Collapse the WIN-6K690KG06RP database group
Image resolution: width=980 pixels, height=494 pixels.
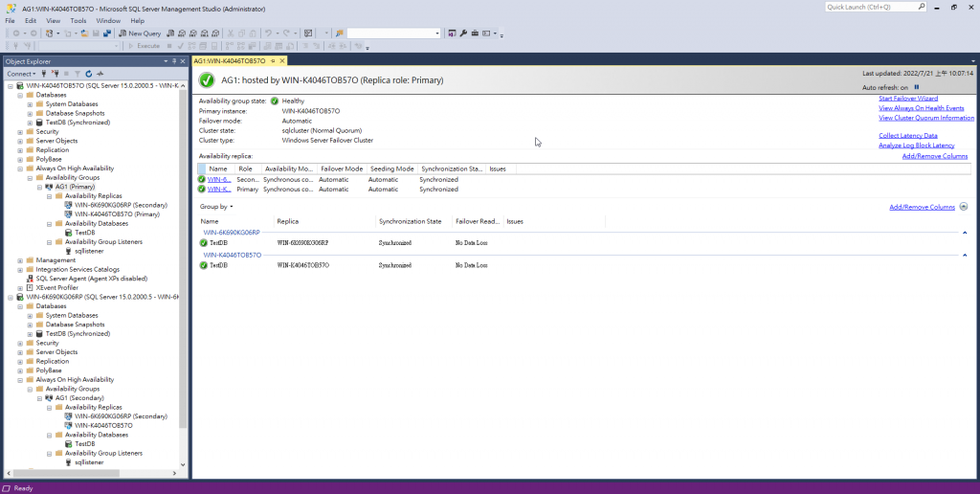point(965,233)
